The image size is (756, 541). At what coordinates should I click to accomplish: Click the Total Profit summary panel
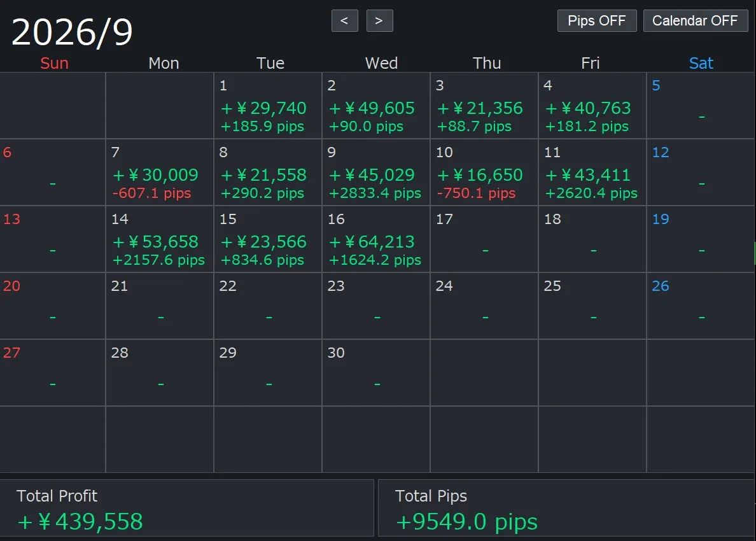click(x=186, y=508)
